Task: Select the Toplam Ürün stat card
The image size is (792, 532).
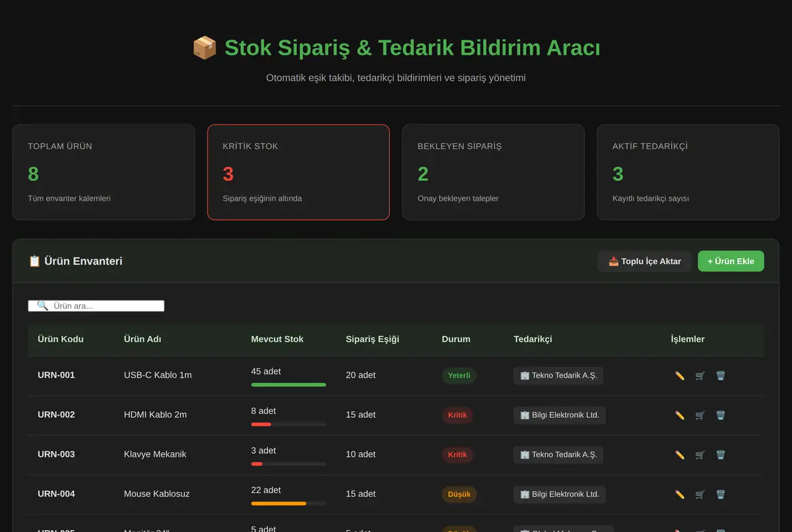Action: click(104, 172)
